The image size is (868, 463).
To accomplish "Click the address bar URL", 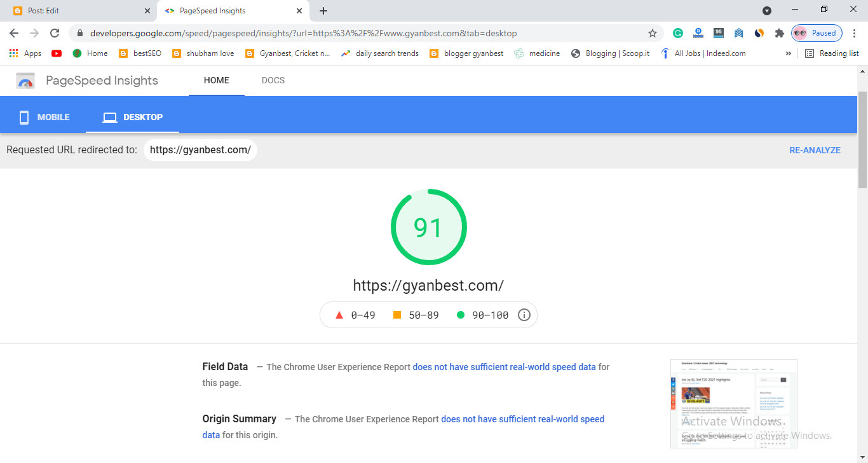I will click(303, 33).
